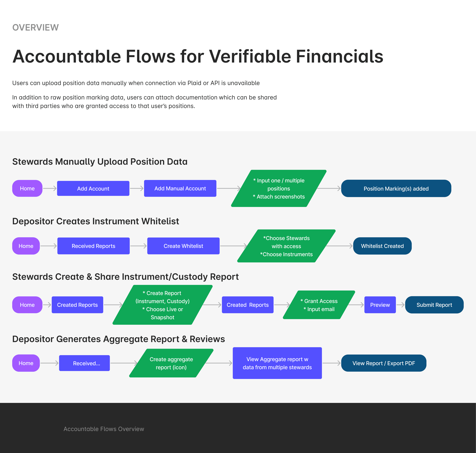
Task: Select the View Aggregate report box
Action: click(277, 363)
